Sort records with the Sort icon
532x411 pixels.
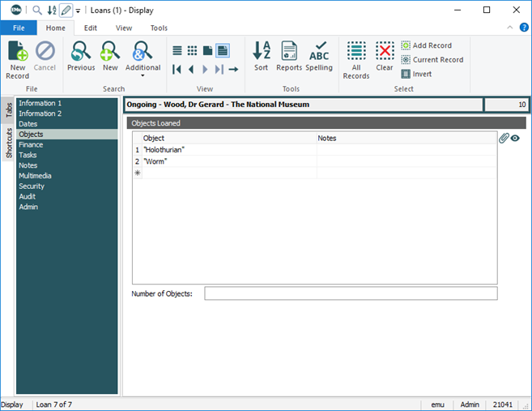[x=262, y=58]
